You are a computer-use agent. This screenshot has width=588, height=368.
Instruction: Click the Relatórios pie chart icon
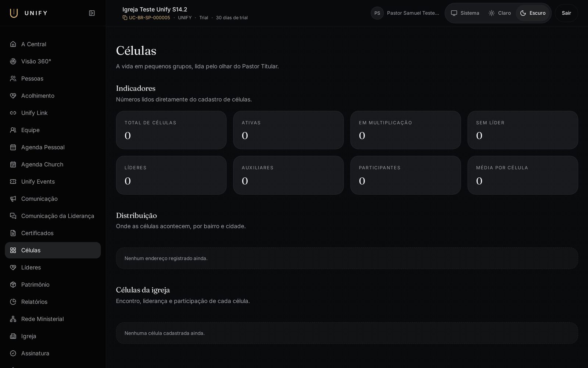click(13, 302)
